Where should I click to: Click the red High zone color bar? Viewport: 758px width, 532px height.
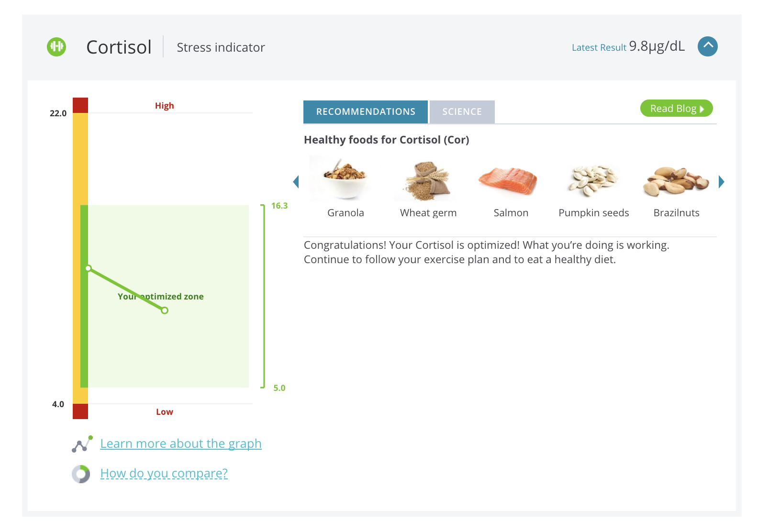coord(80,105)
